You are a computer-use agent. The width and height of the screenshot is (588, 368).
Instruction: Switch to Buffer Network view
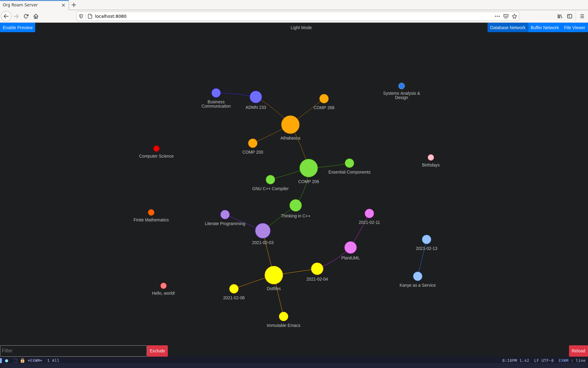(x=545, y=27)
